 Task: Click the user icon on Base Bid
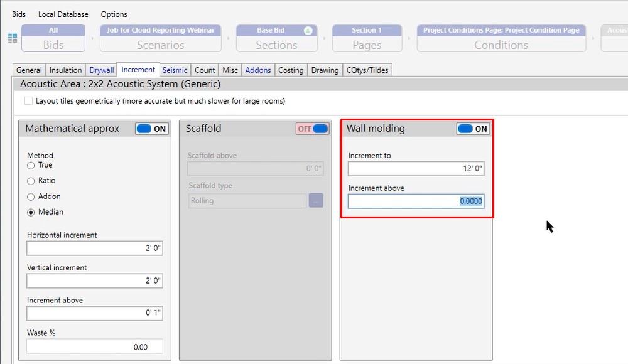pos(308,30)
